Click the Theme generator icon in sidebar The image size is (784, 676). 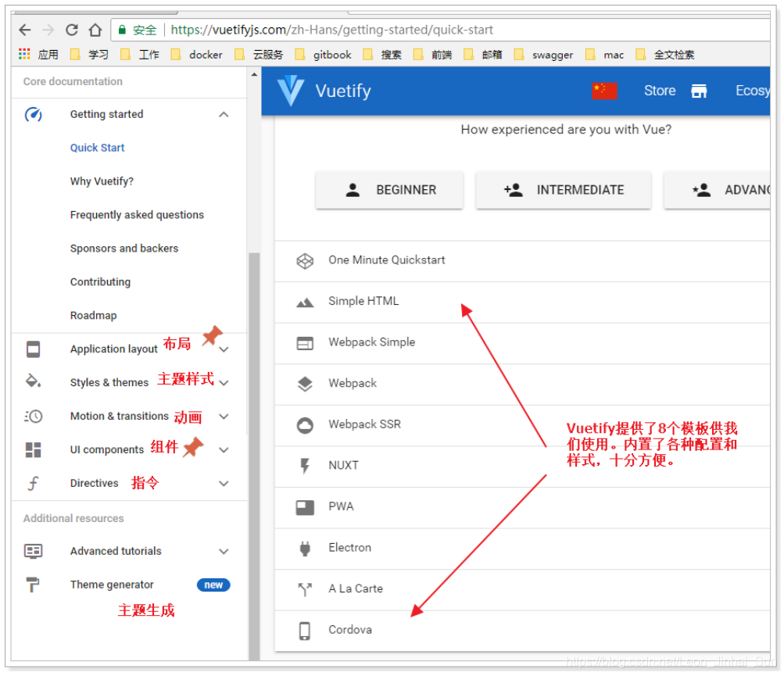[x=32, y=584]
